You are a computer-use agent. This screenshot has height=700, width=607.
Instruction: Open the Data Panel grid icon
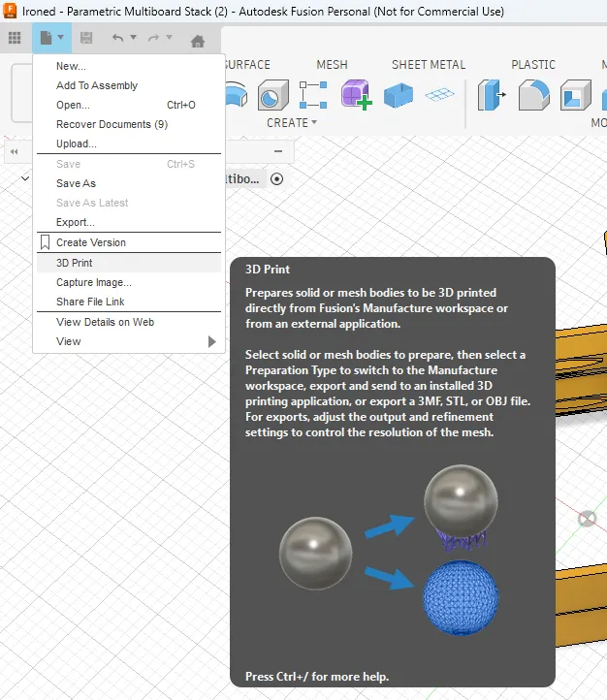15,38
